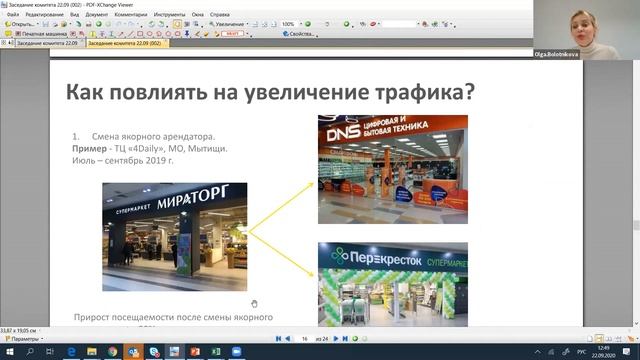Click the Открыть button

(x=20, y=24)
